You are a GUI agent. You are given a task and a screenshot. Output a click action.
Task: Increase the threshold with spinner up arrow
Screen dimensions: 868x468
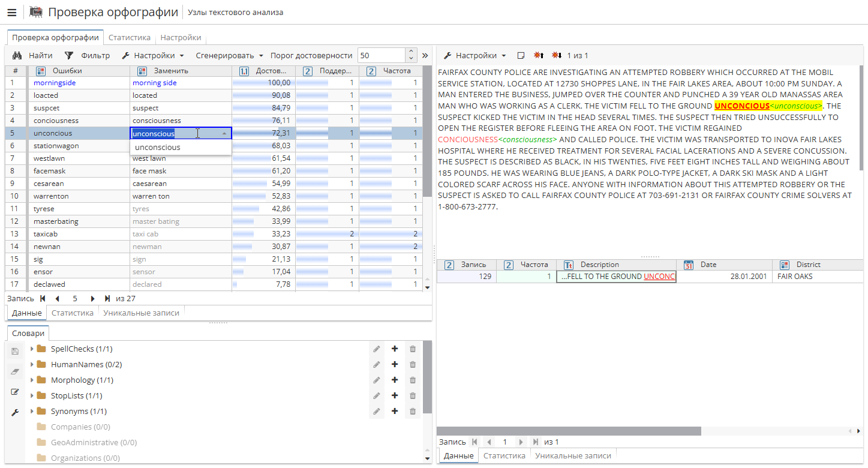(411, 52)
